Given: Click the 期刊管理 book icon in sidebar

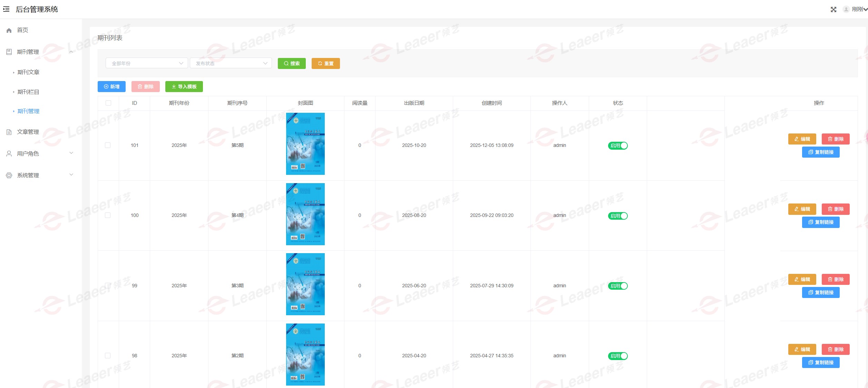Looking at the screenshot, I should 9,52.
